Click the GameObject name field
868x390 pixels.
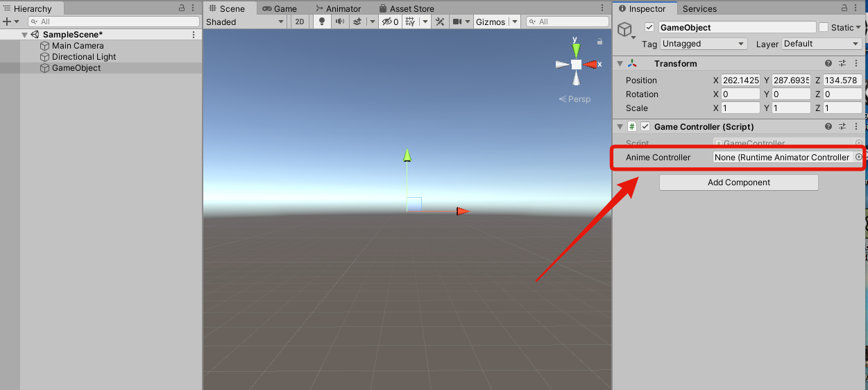737,27
